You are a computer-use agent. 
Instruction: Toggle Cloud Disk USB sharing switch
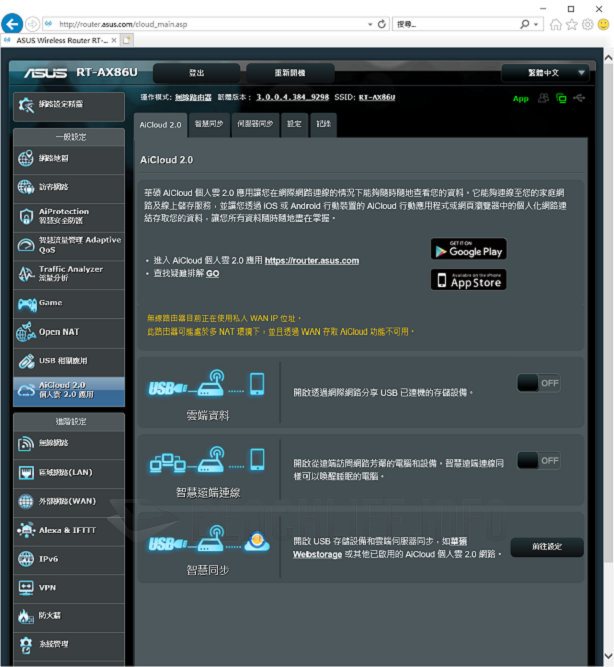click(539, 383)
